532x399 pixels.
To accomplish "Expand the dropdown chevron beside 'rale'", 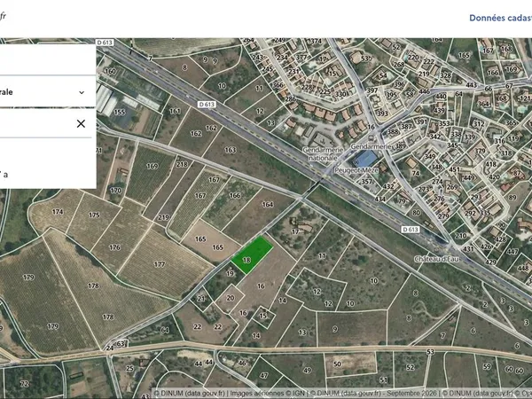I will [82, 92].
